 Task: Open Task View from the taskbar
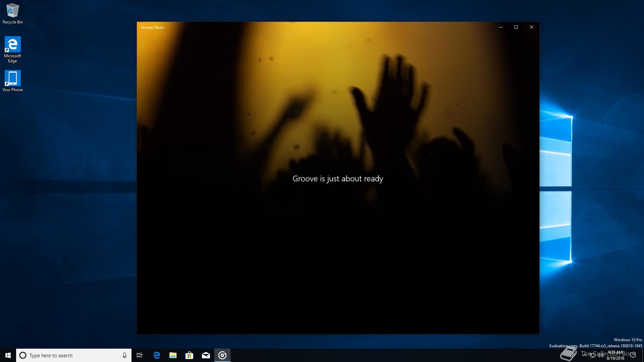point(140,355)
